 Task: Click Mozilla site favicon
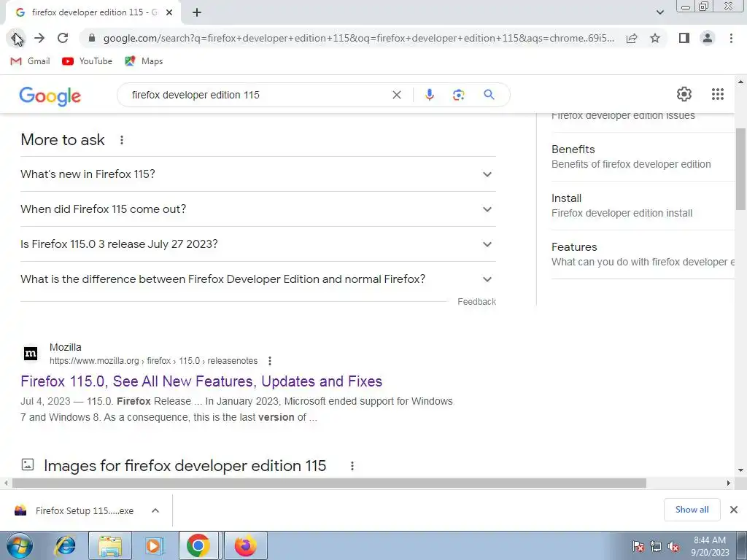click(31, 354)
